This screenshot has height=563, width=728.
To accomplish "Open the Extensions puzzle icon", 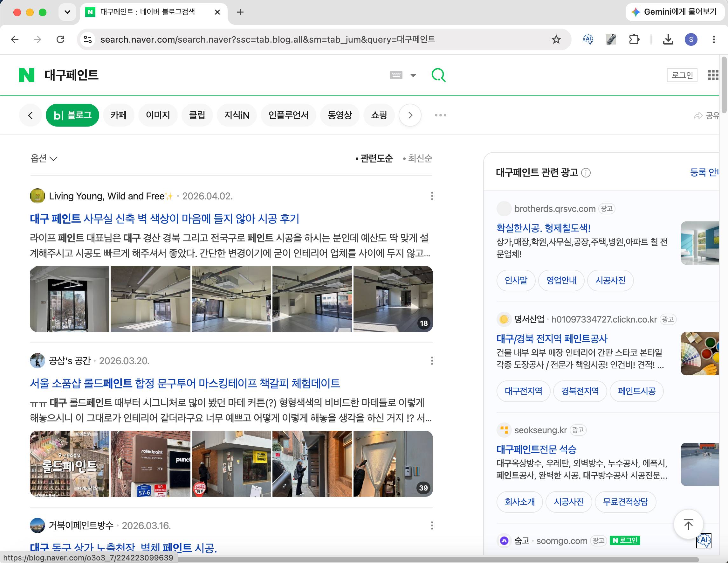I will click(x=634, y=40).
